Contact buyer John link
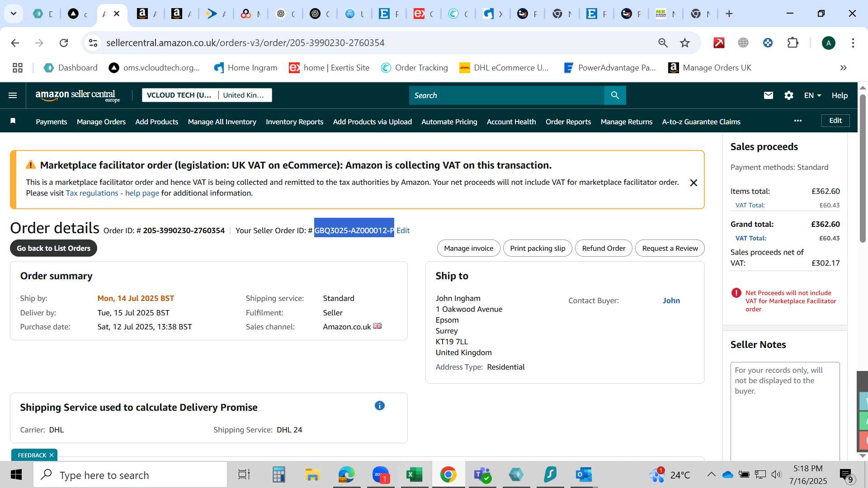The height and width of the screenshot is (488, 868). pos(671,300)
